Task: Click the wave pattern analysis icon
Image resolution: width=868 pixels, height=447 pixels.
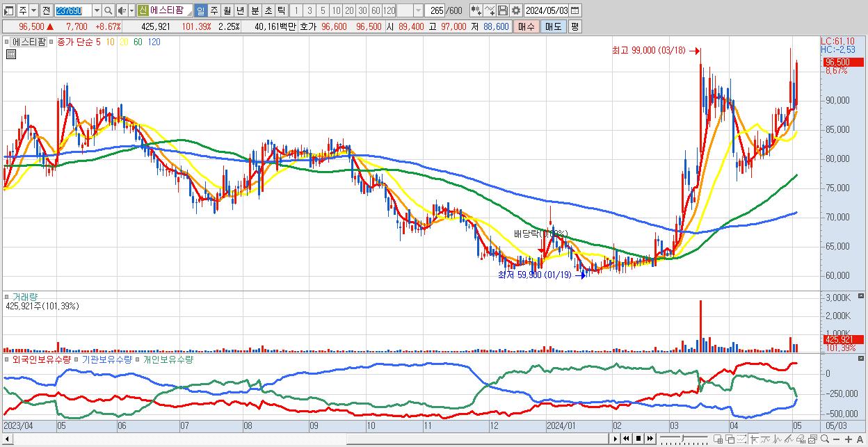Action: coord(778,439)
